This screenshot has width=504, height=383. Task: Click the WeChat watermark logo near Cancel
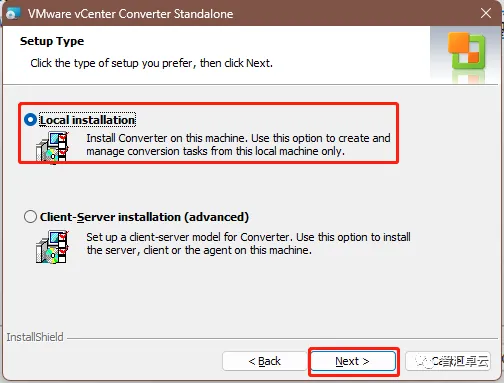[423, 361]
